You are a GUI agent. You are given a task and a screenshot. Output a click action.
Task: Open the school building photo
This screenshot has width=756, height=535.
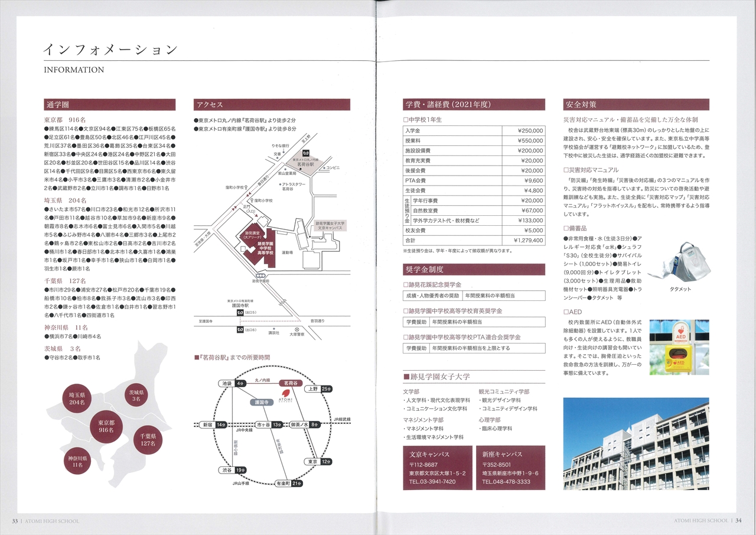point(636,443)
